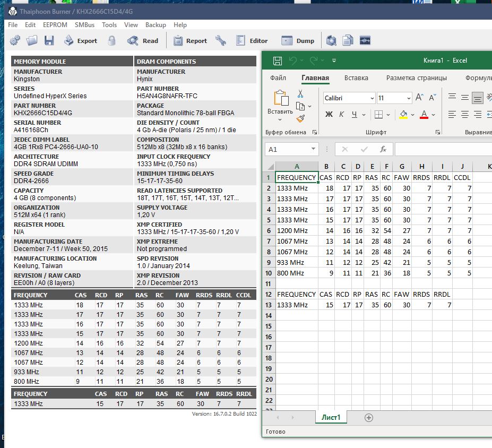The image size is (492, 448).
Task: Toggle align text right icon
Action: click(x=477, y=115)
